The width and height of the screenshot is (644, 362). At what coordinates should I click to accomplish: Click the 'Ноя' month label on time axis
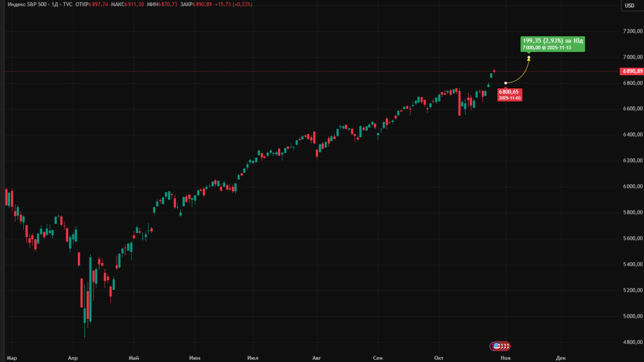click(506, 358)
